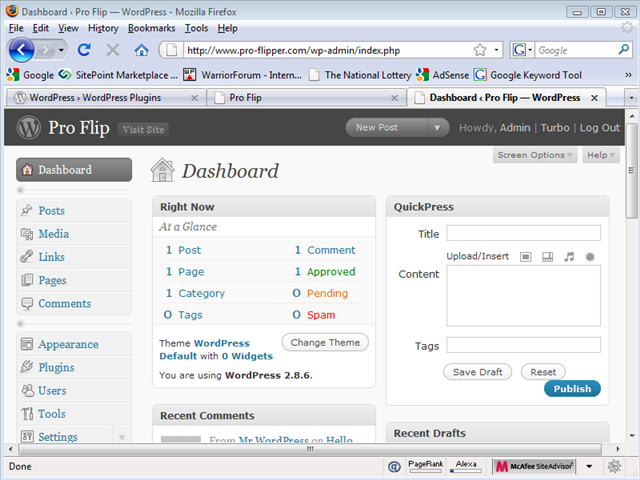Screen dimensions: 640x480
Task: Open the list all tabs dropdown
Action: click(631, 98)
